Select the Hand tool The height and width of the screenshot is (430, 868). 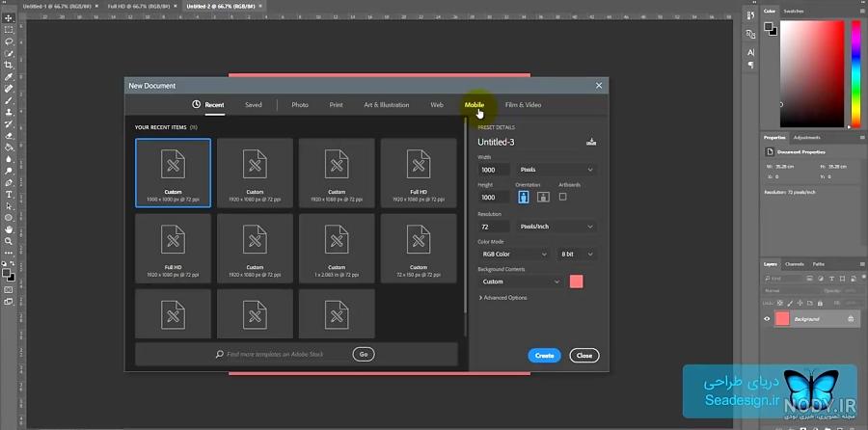pos(9,229)
